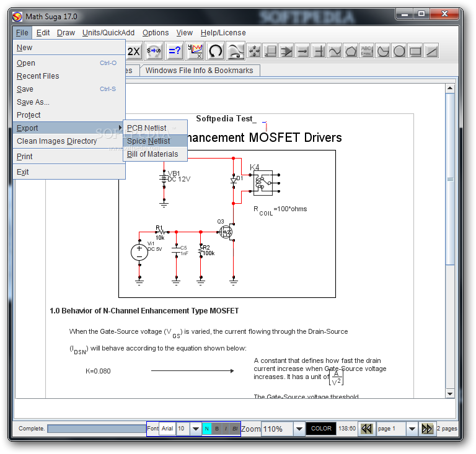The height and width of the screenshot is (454, 476).
Task: Go to previous page with double-left arrows
Action: 367,429
